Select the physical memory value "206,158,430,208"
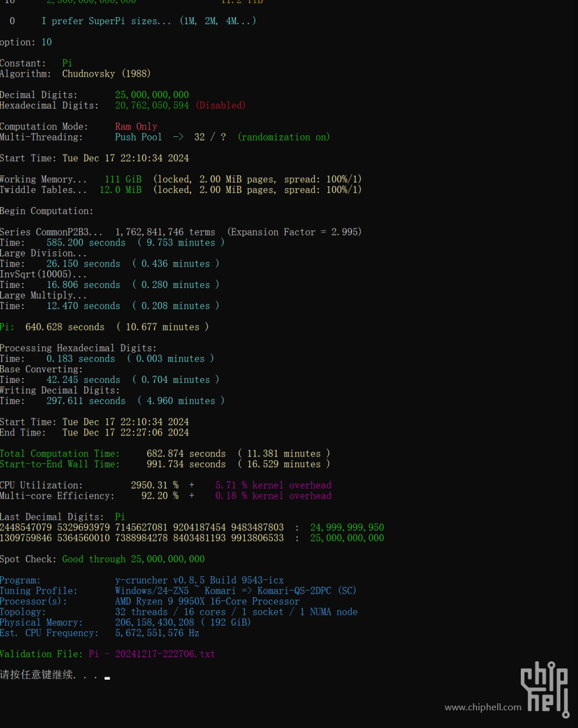 (x=155, y=623)
